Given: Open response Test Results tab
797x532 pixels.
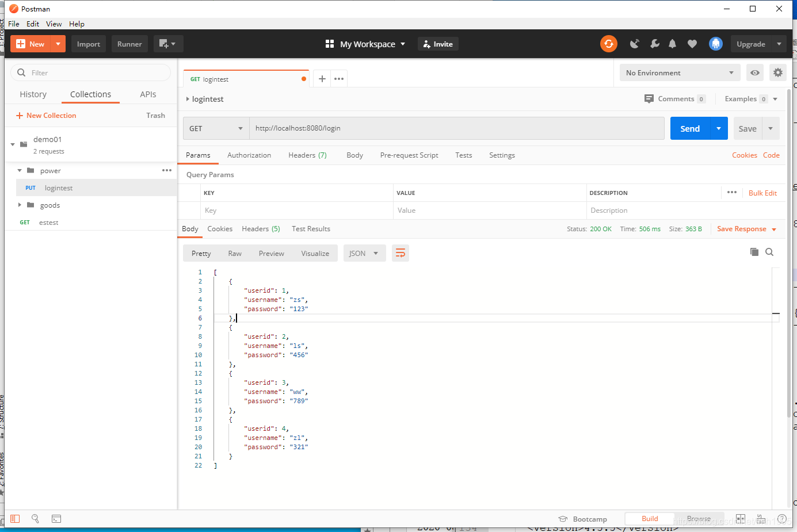Looking at the screenshot, I should point(311,229).
